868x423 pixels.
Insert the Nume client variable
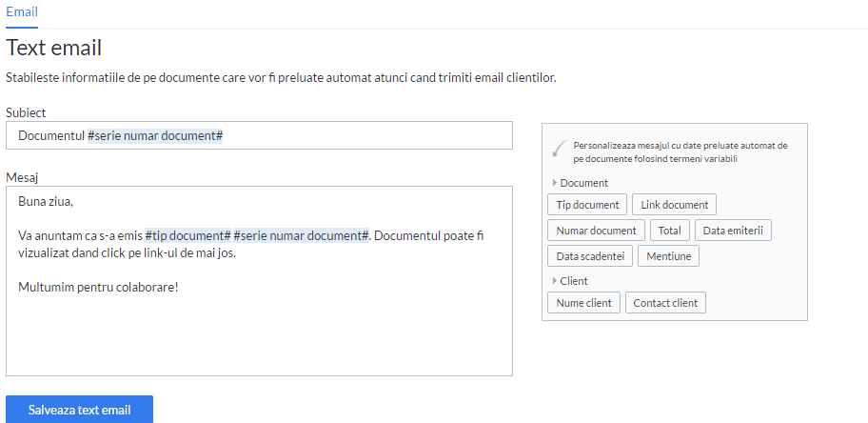[x=584, y=303]
